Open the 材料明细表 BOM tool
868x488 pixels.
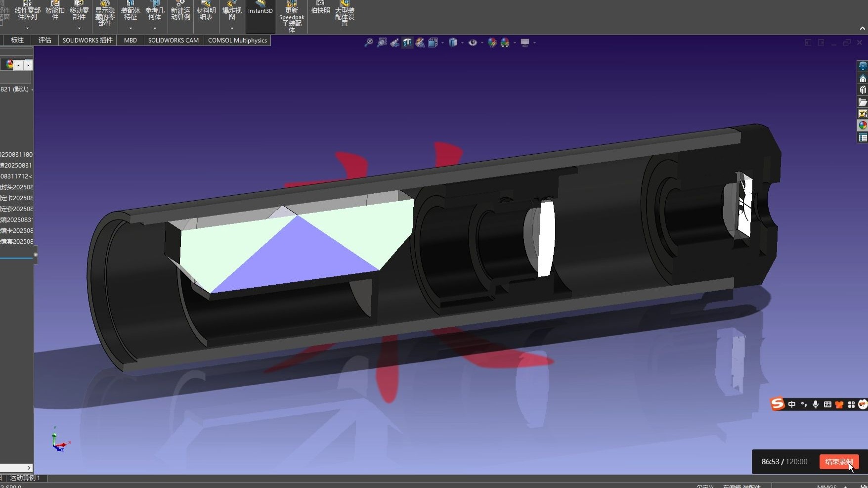pos(206,12)
